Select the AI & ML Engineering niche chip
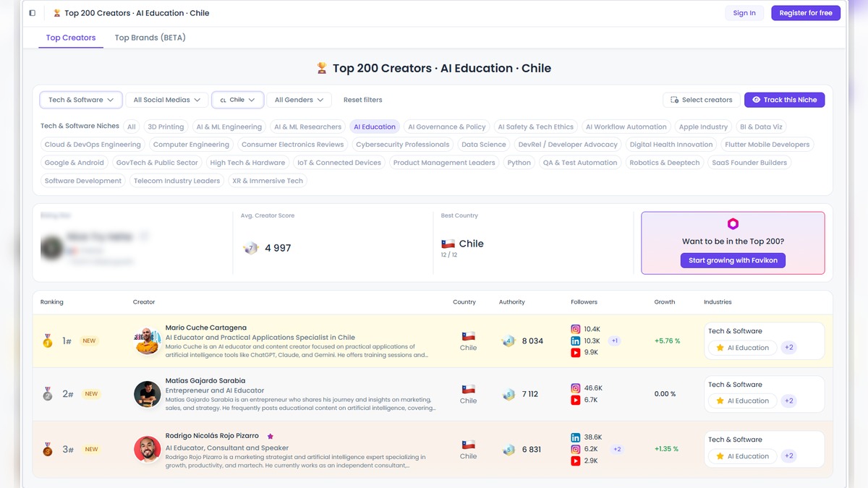 (229, 127)
